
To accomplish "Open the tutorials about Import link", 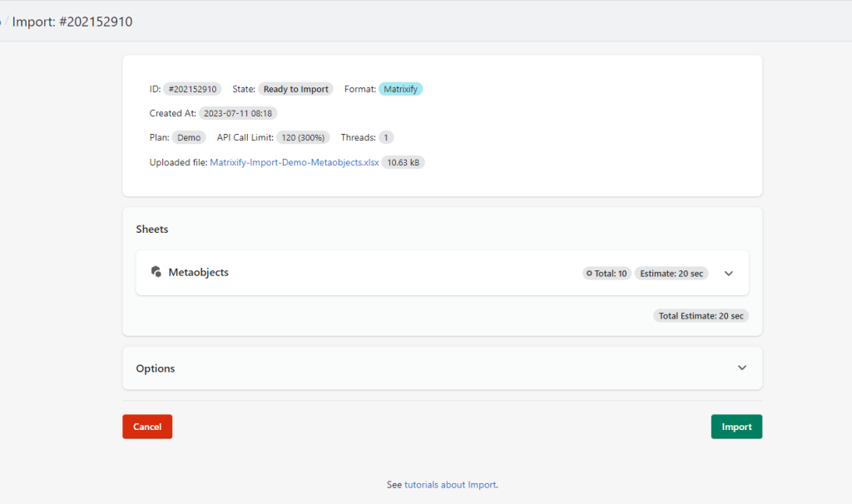I will [452, 484].
